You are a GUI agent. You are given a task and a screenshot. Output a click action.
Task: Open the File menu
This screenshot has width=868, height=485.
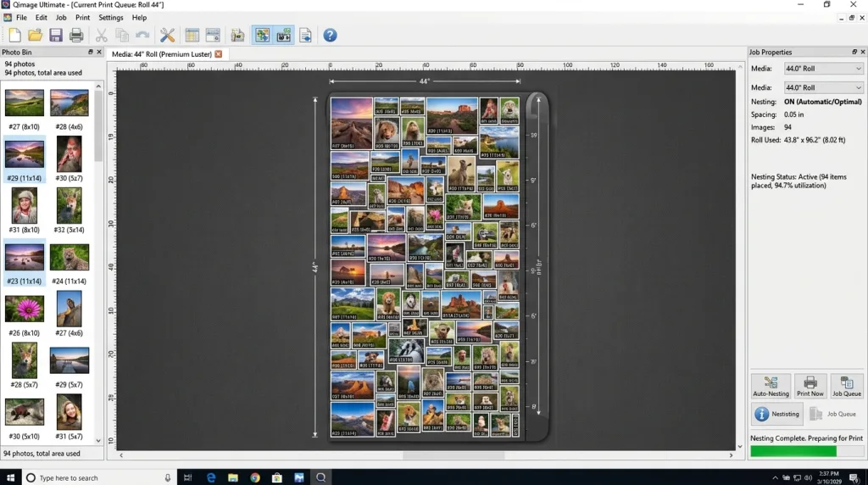point(21,18)
